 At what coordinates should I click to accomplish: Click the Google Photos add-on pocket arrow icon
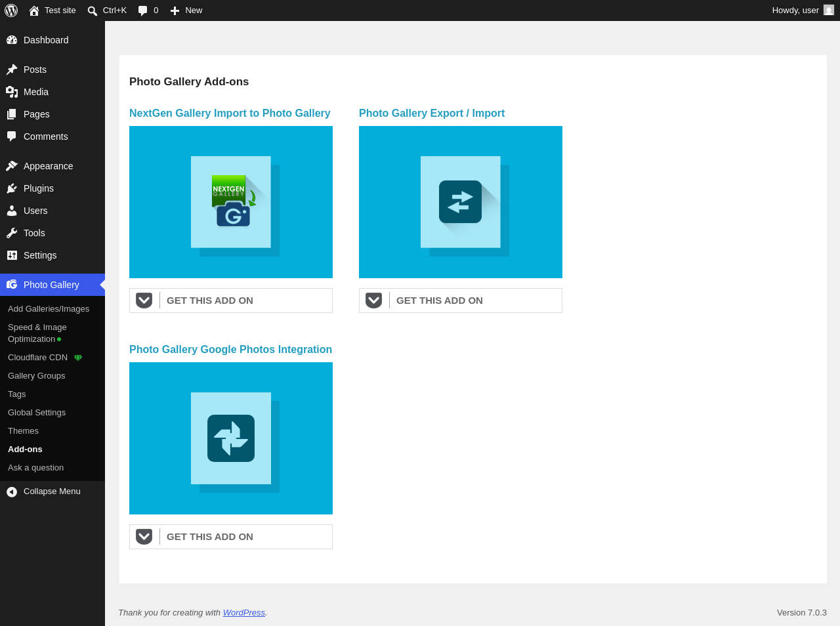point(144,537)
